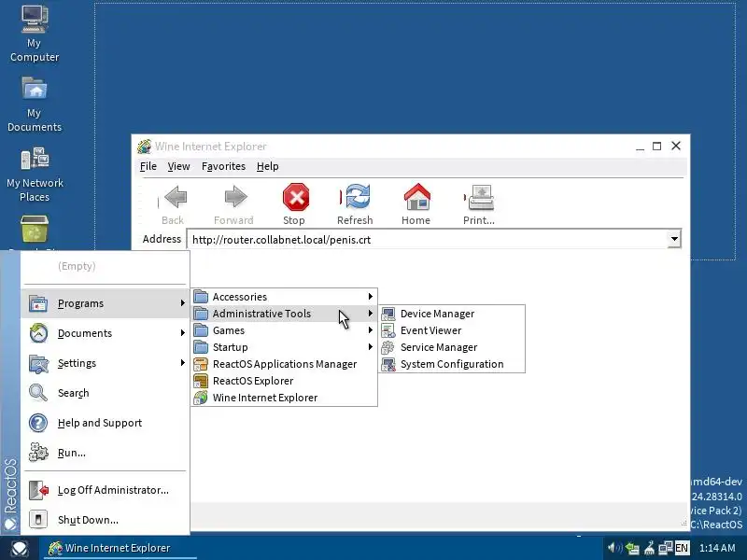Open the Run dialog from Start menu
The width and height of the screenshot is (747, 560).
click(x=105, y=453)
